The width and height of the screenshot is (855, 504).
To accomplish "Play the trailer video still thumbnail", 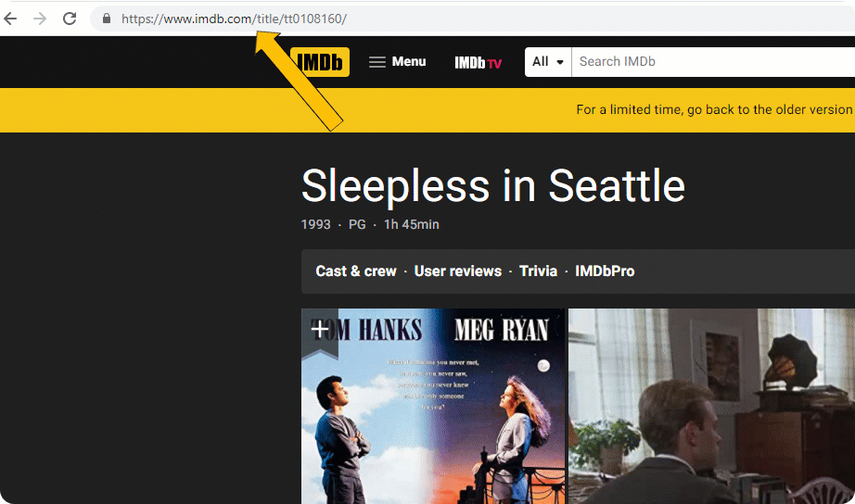I will pos(711,408).
